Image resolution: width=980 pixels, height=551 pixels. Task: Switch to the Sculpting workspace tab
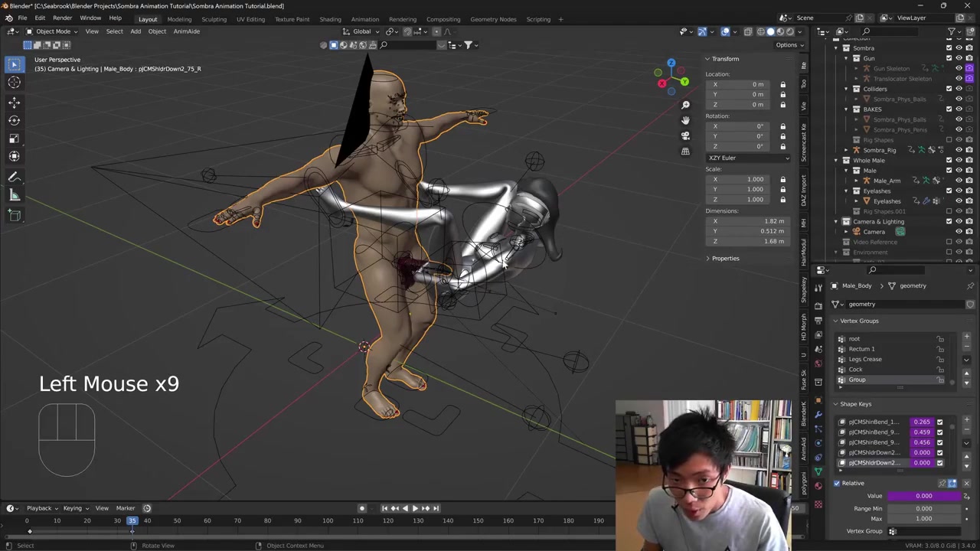[x=214, y=19]
